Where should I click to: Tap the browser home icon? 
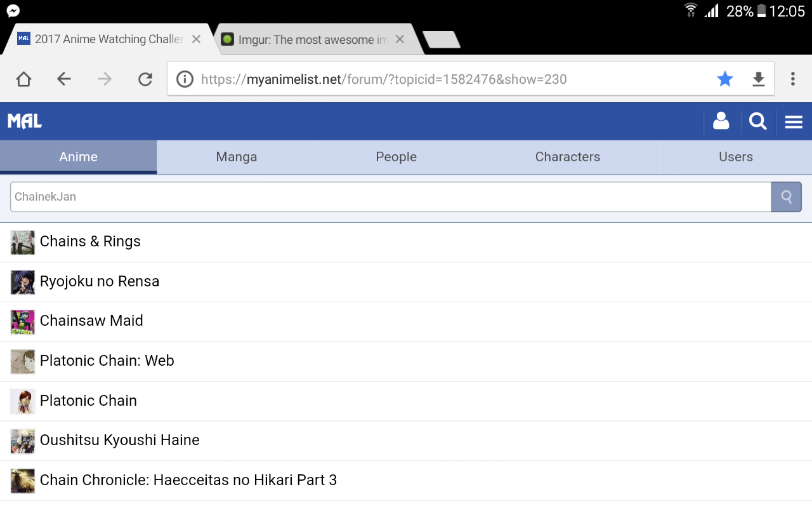(23, 79)
